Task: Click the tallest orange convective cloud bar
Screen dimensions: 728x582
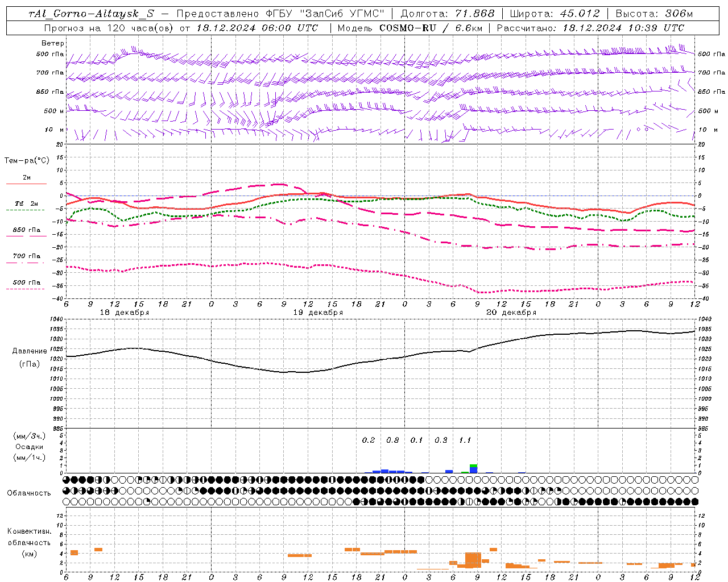Action: click(473, 560)
